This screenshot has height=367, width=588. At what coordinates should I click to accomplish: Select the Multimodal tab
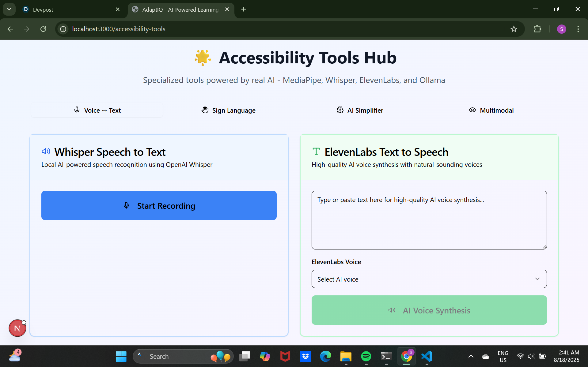pyautogui.click(x=491, y=110)
